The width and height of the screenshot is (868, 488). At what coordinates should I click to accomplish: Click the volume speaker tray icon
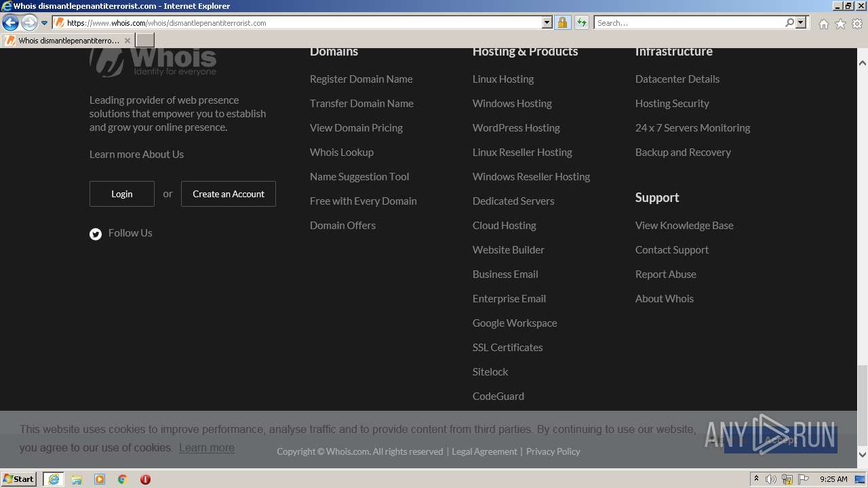771,479
